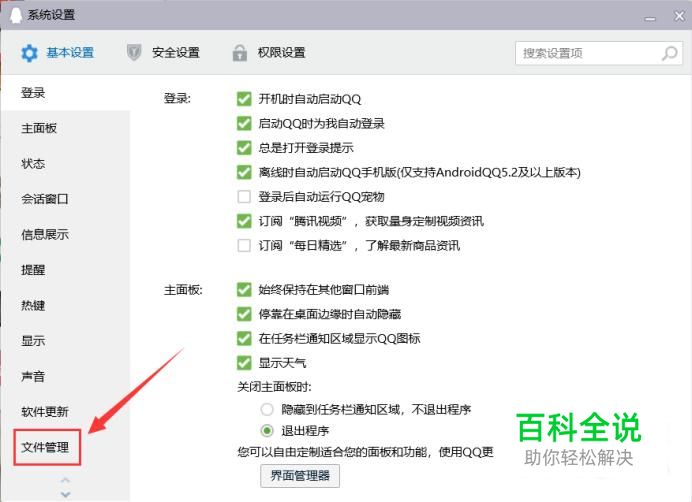Uncheck 显示天气 checkbox
The image size is (692, 502).
click(244, 363)
